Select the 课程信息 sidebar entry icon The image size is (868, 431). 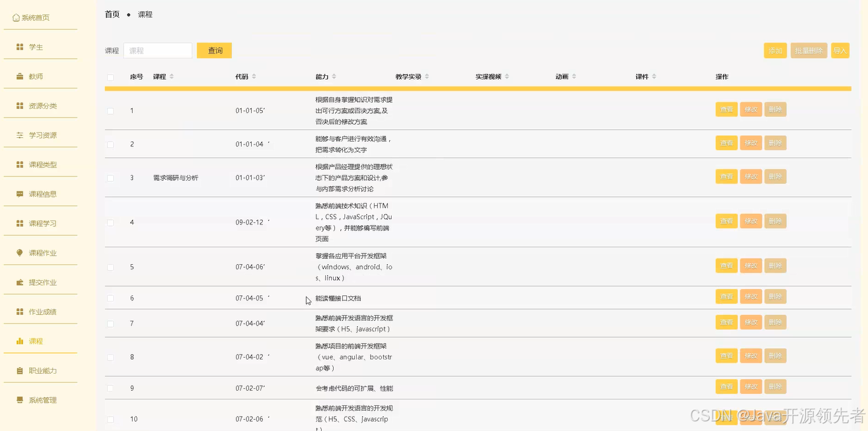click(19, 194)
